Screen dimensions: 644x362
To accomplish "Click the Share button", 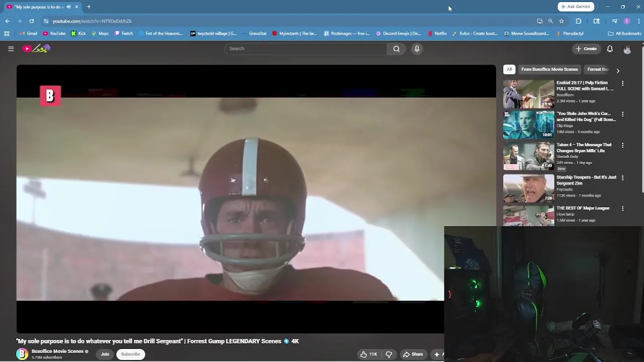I will tap(413, 354).
